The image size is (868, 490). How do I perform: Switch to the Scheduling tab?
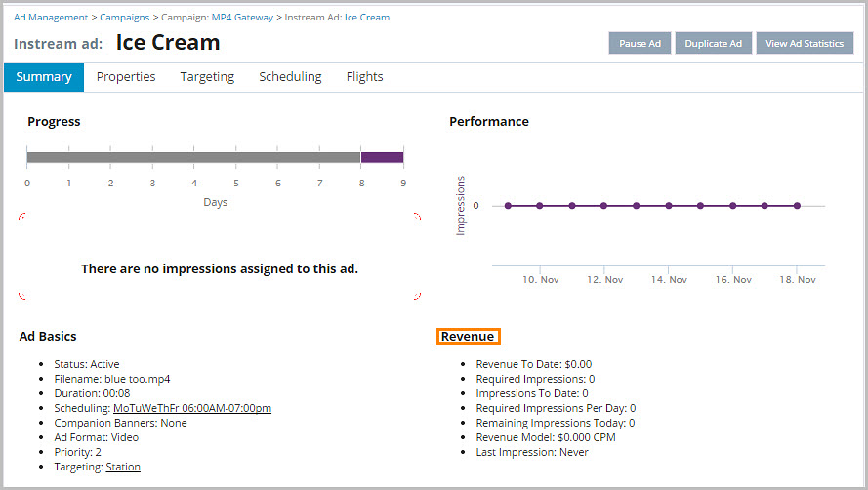click(x=290, y=77)
